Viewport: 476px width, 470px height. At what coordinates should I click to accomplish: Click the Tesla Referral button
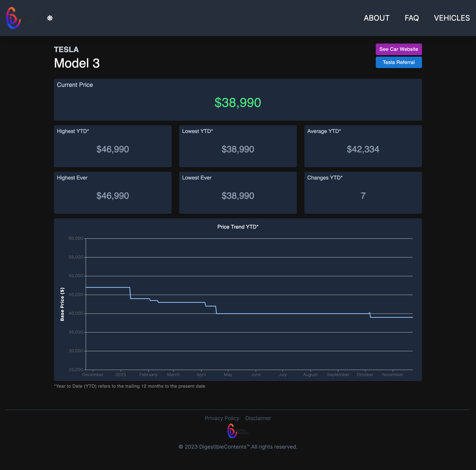(x=398, y=62)
